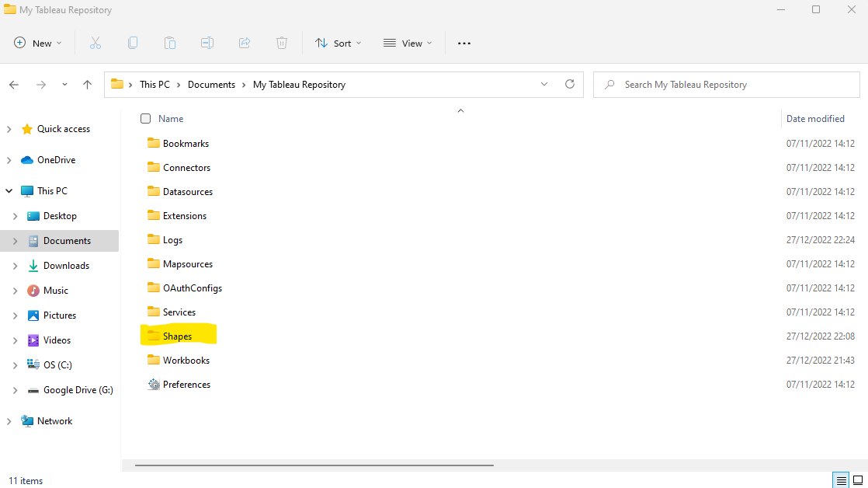Screen dimensions: 868x488
Task: Expand the Quick access tree node
Action: 9,129
